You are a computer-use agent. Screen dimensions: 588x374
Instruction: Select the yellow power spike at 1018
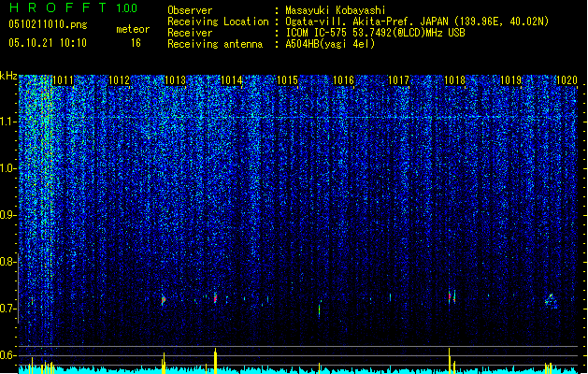tap(450, 361)
